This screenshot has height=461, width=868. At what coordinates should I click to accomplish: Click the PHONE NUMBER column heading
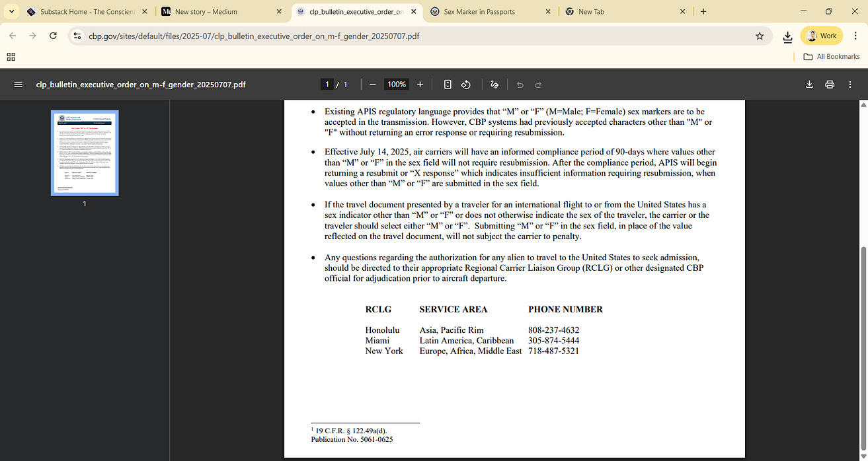565,309
